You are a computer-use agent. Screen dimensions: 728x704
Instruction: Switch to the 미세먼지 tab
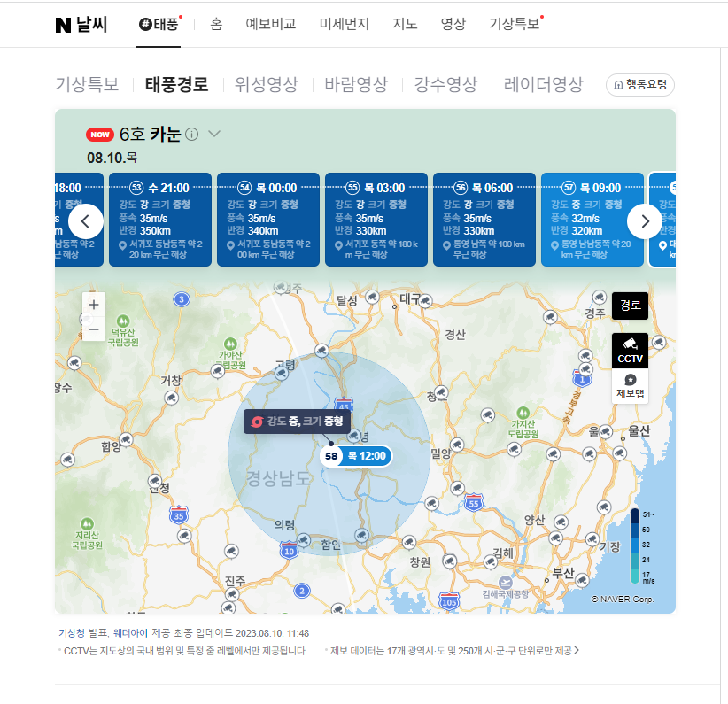tap(344, 24)
